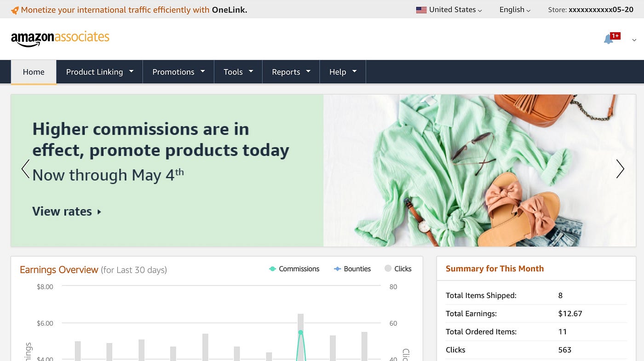Open the United States country dropdown
The width and height of the screenshot is (644, 361).
pyautogui.click(x=449, y=10)
